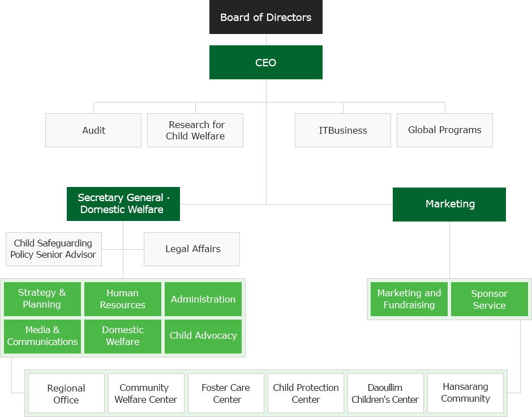532x417 pixels.
Task: Select the Legal Affairs box
Action: tap(191, 249)
